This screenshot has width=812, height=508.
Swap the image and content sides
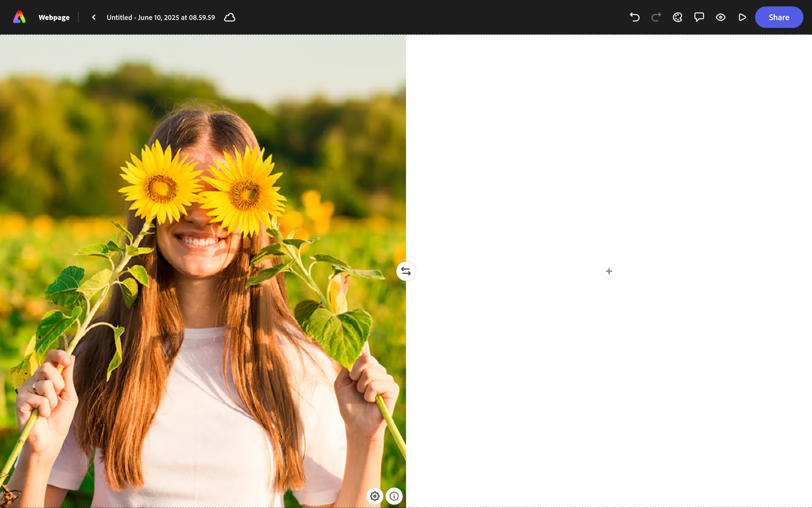(x=406, y=271)
